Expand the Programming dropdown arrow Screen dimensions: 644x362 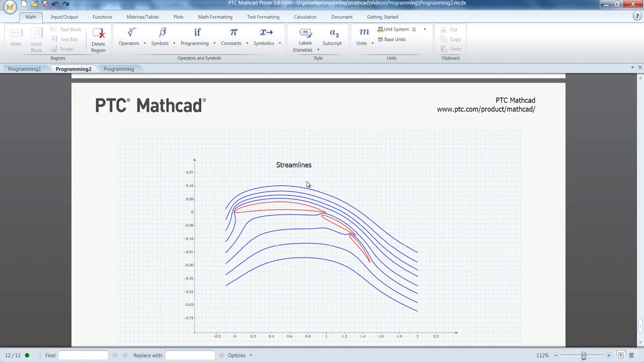214,43
